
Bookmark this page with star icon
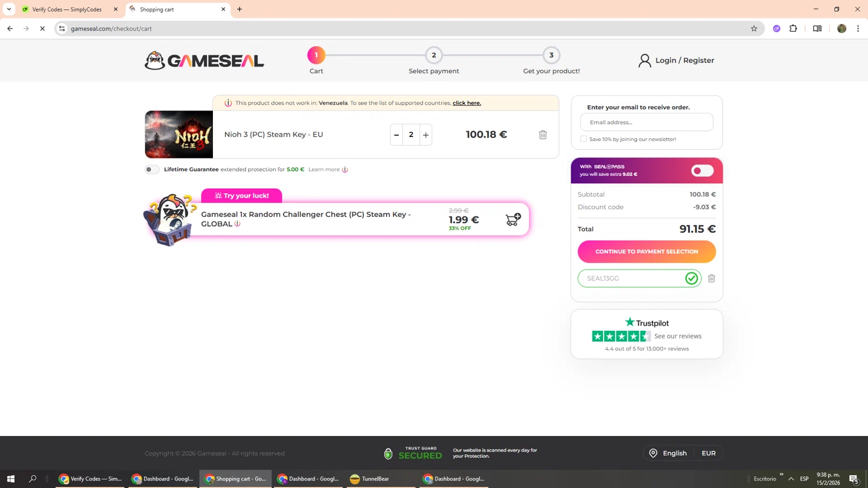[754, 28]
